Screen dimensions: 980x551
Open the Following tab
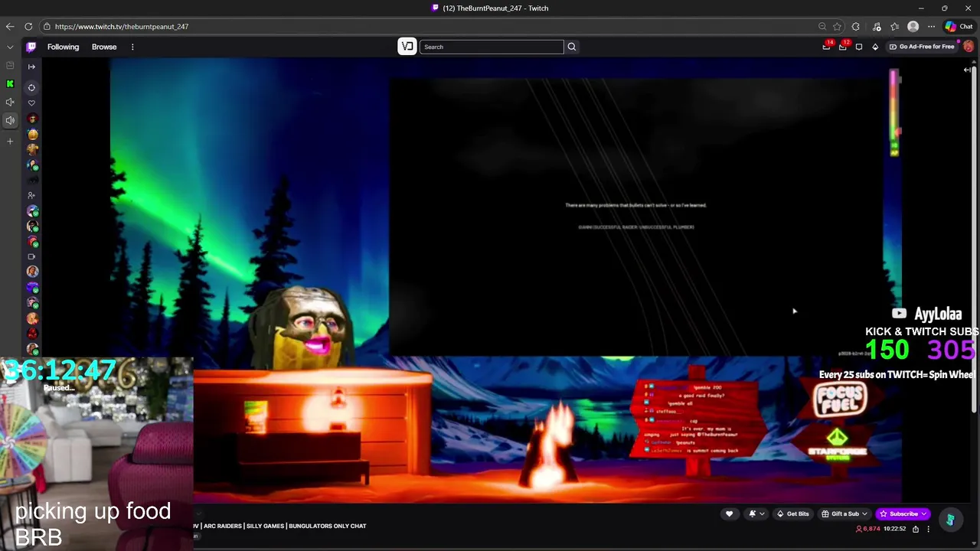click(63, 47)
